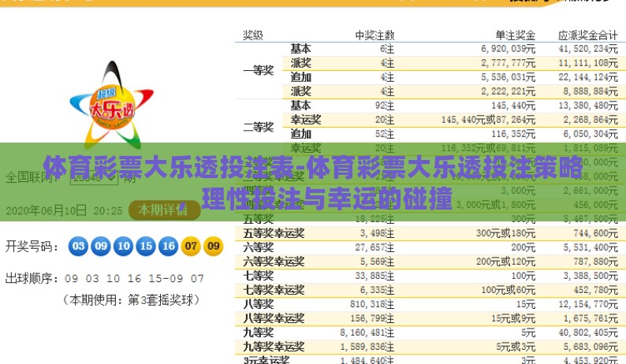
Task: Click the total 41,520,234元
Action: coord(588,49)
